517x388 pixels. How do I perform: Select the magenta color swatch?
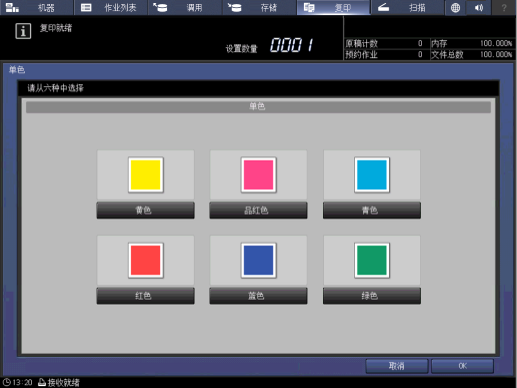(258, 175)
